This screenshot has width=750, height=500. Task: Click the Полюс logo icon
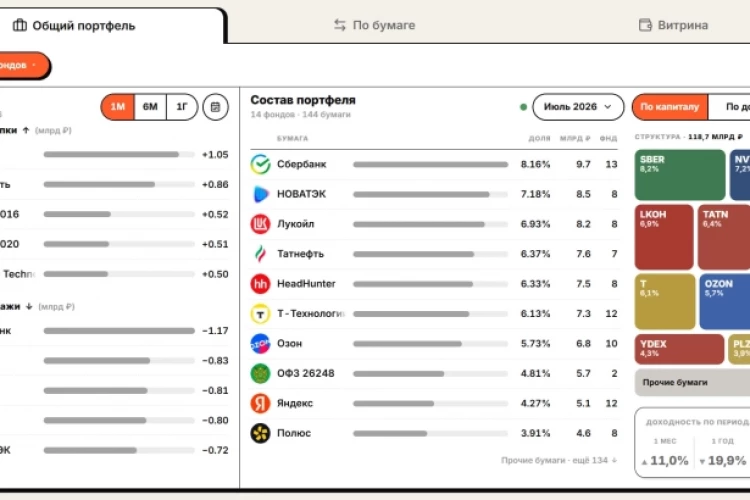click(260, 433)
